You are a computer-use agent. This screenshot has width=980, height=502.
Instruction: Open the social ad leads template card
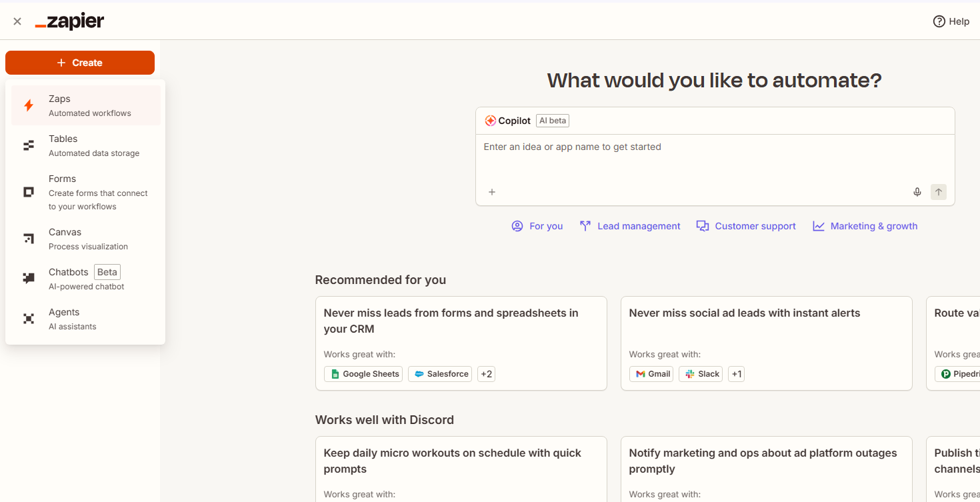pos(766,333)
